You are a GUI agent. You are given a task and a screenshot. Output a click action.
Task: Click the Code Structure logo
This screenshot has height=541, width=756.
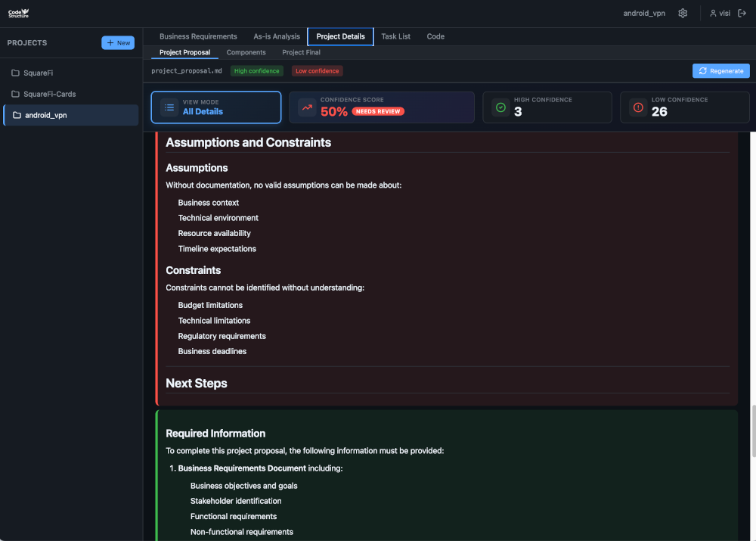click(17, 13)
